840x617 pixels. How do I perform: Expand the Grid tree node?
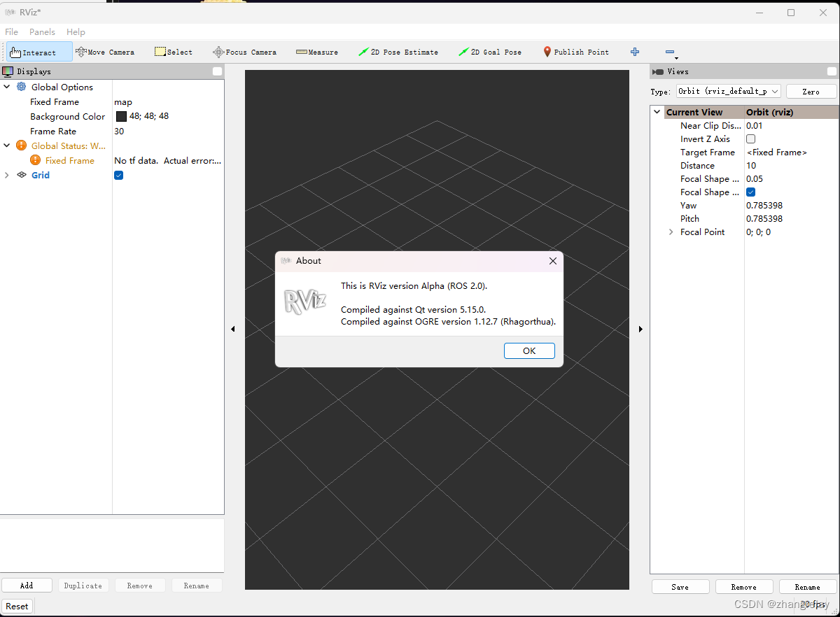click(7, 175)
